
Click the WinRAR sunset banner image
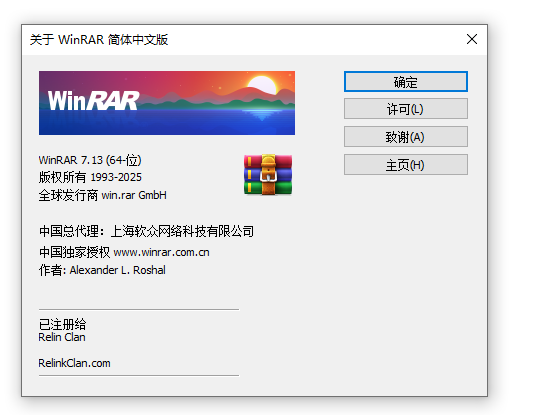point(167,103)
